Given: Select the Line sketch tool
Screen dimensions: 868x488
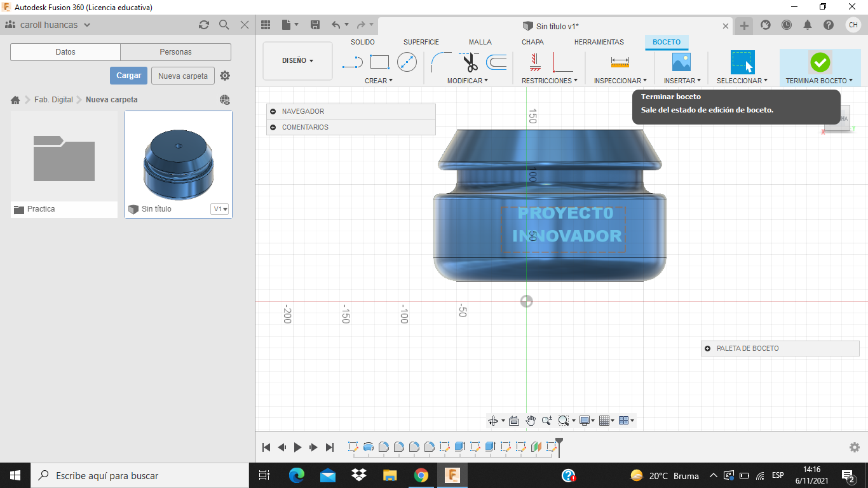Looking at the screenshot, I should 353,62.
